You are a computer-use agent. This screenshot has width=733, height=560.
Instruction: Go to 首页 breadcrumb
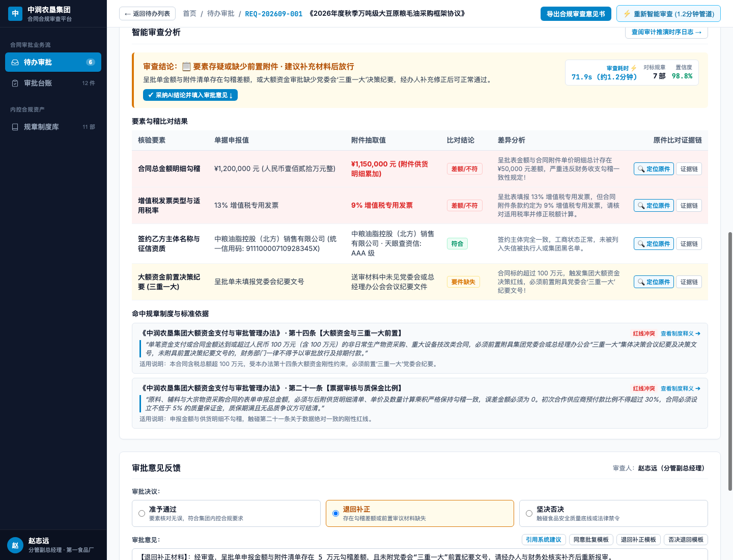[x=189, y=14]
